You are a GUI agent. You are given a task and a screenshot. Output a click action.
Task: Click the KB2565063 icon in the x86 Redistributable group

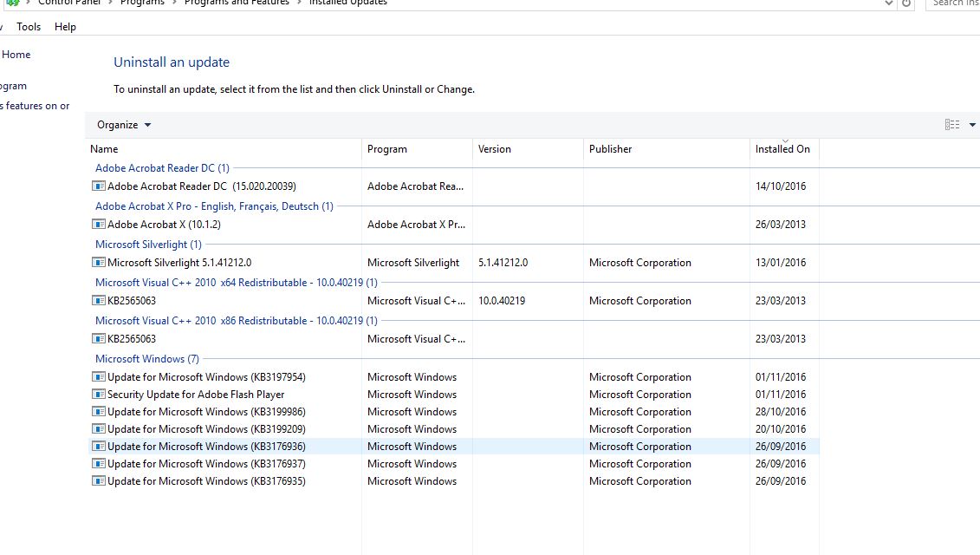[x=98, y=338]
